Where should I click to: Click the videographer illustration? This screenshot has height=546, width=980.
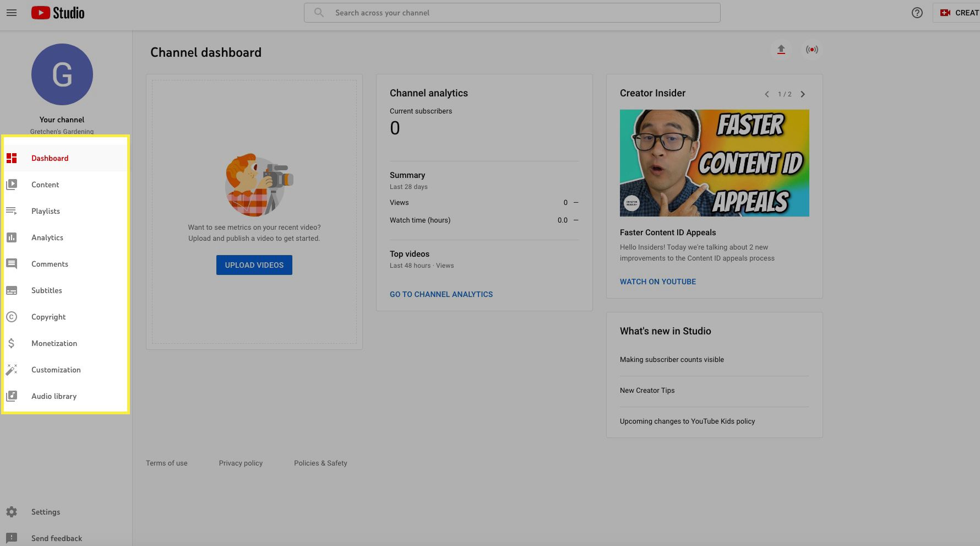[259, 185]
